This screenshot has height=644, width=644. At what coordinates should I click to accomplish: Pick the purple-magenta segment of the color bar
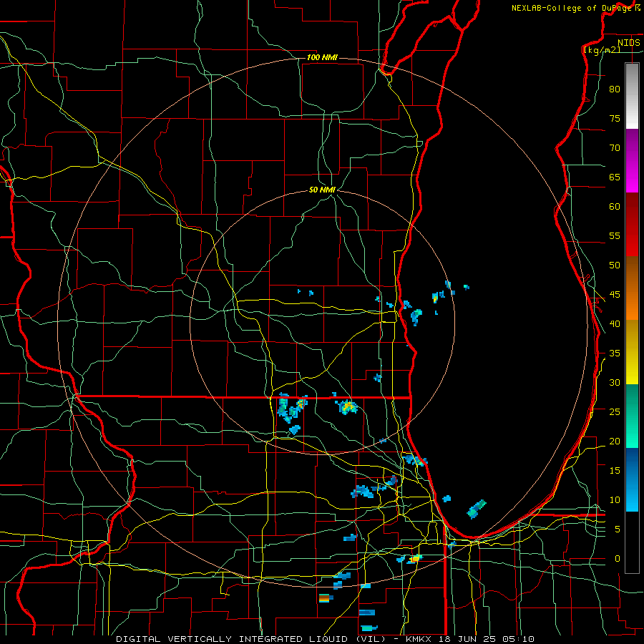(x=632, y=160)
